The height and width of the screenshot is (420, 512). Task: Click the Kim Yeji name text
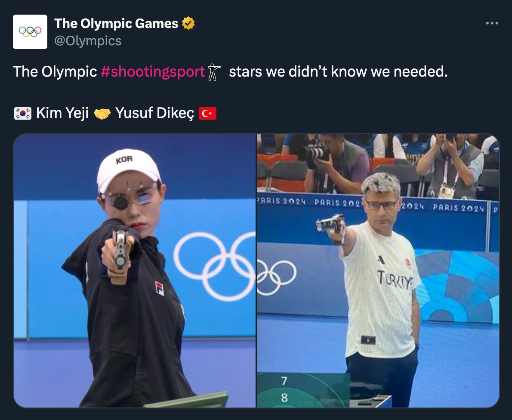[x=62, y=113]
